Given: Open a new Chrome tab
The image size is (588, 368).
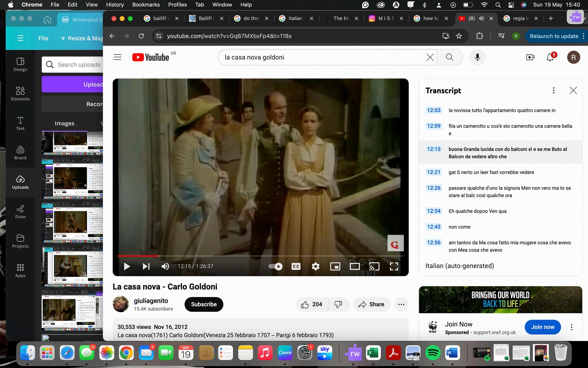Looking at the screenshot, I should click(551, 18).
